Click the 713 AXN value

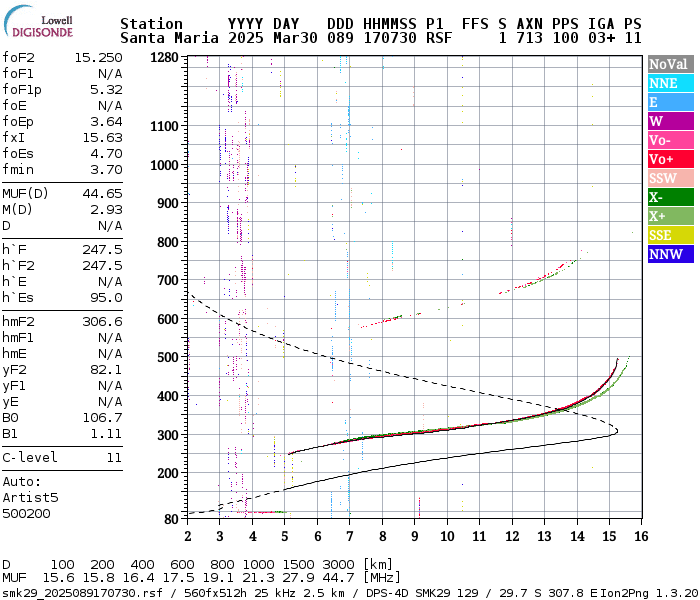[x=529, y=38]
